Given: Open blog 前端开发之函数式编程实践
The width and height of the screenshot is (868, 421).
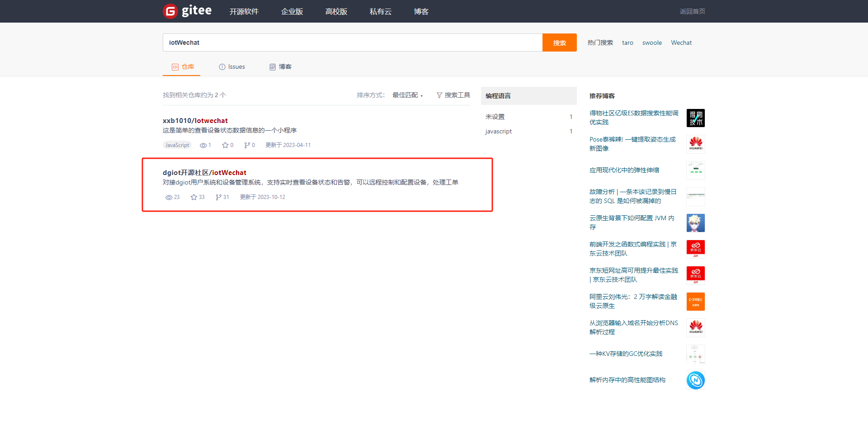Looking at the screenshot, I should point(633,249).
